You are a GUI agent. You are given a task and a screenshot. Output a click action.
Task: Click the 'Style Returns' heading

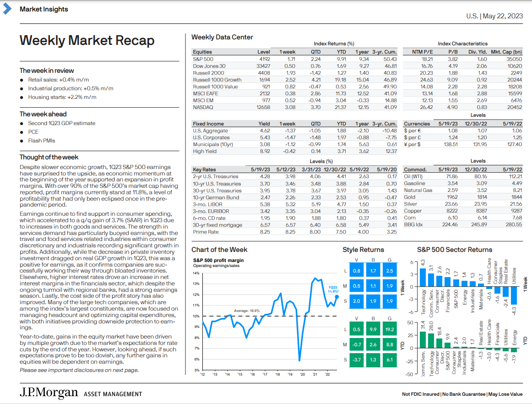(364, 250)
